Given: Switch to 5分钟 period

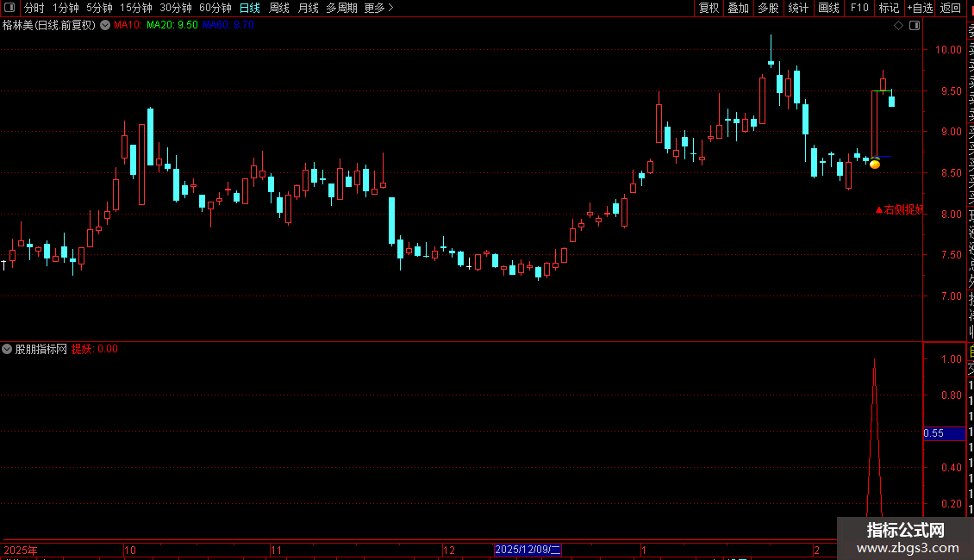Looking at the screenshot, I should [99, 8].
